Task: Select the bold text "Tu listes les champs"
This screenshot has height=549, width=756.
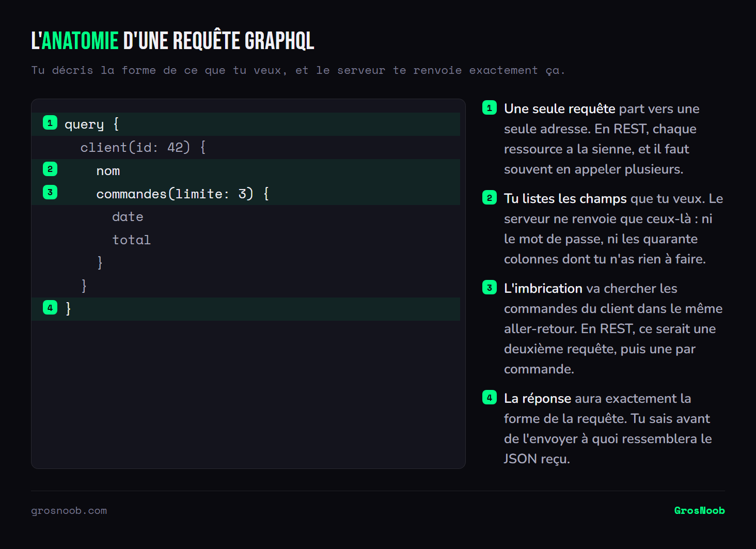Action: click(565, 199)
